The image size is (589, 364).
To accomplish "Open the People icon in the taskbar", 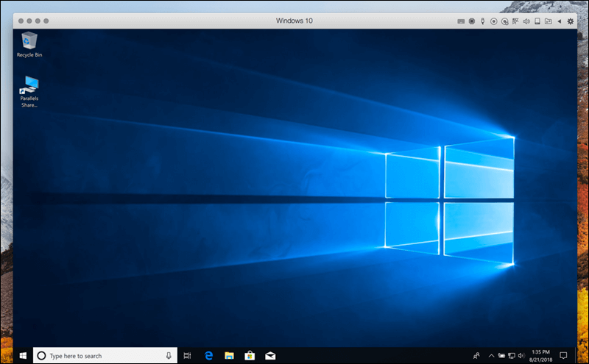I will click(476, 355).
